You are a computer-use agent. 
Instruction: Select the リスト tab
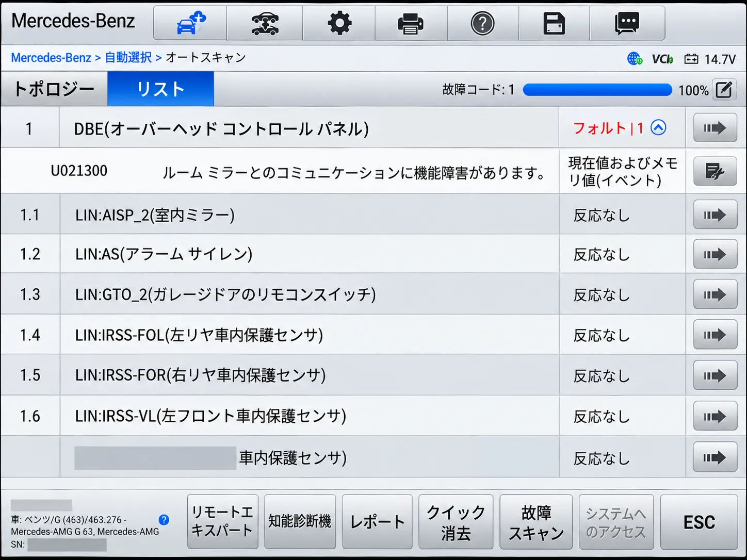tap(160, 89)
